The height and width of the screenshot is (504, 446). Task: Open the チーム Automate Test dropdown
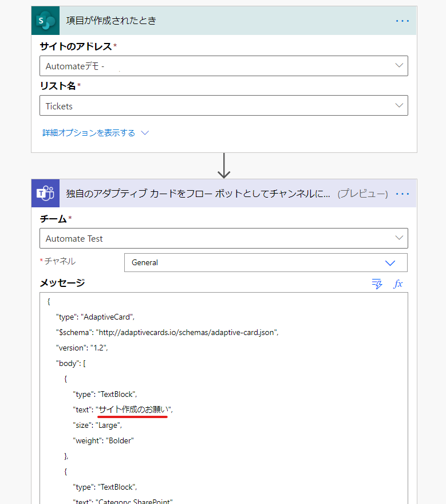[224, 238]
